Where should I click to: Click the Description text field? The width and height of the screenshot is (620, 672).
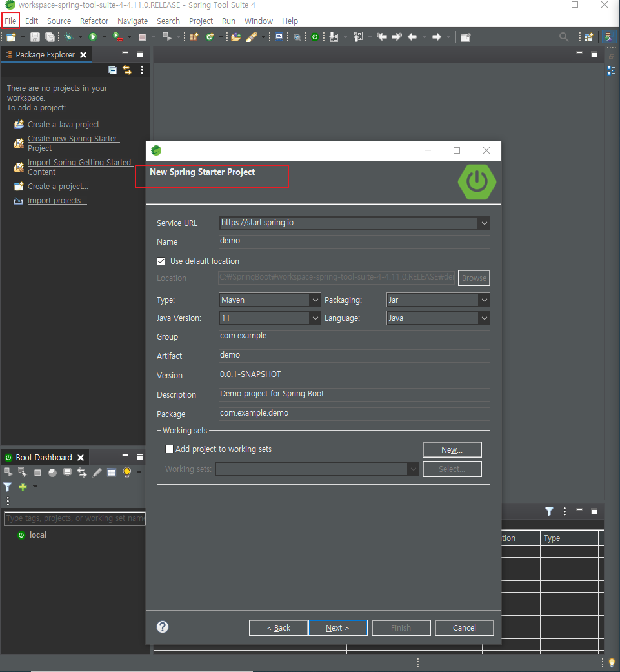(x=354, y=394)
